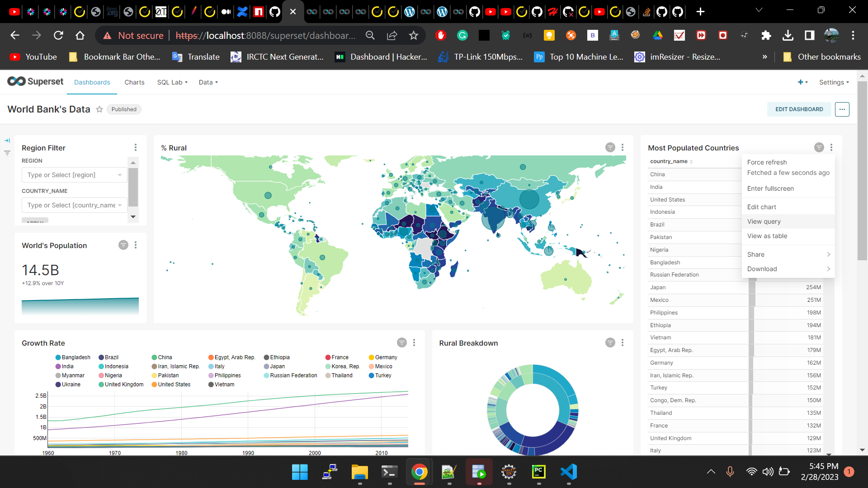
Task: Open World's Population chart options menu
Action: point(135,245)
